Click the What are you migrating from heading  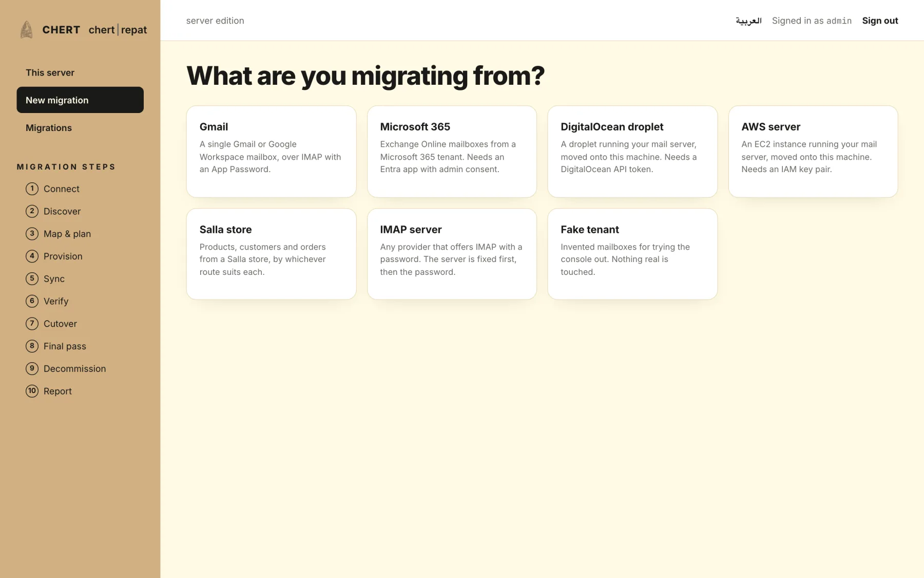(x=365, y=76)
